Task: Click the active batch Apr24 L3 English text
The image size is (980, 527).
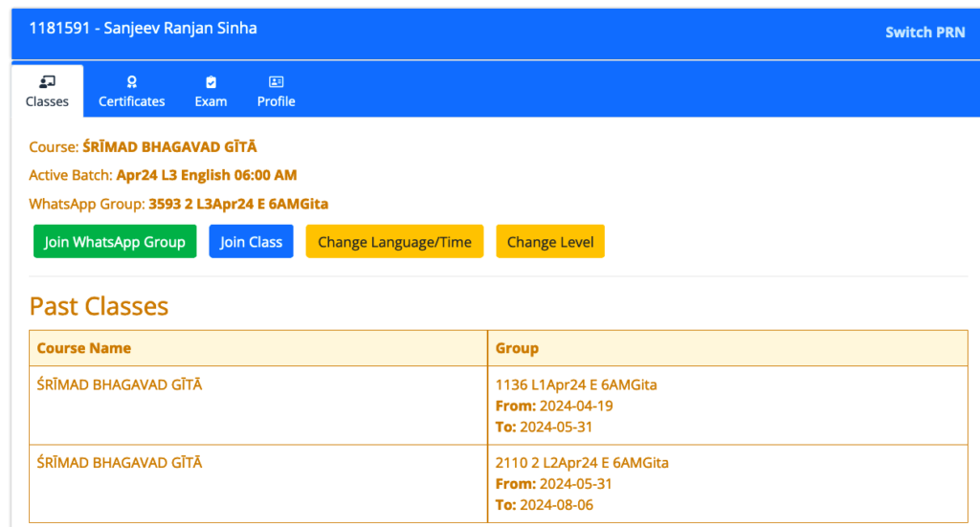Action: 206,175
